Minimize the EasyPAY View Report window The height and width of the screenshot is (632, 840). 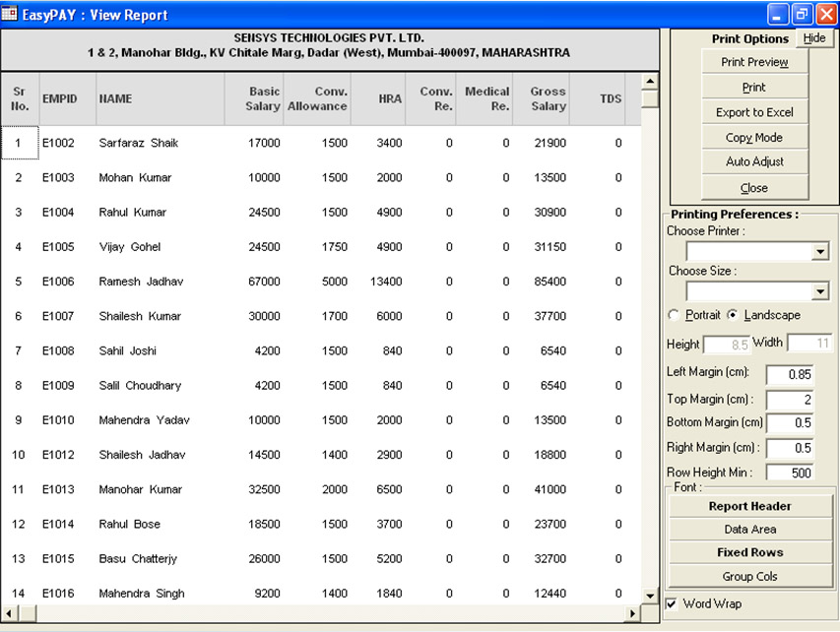777,15
